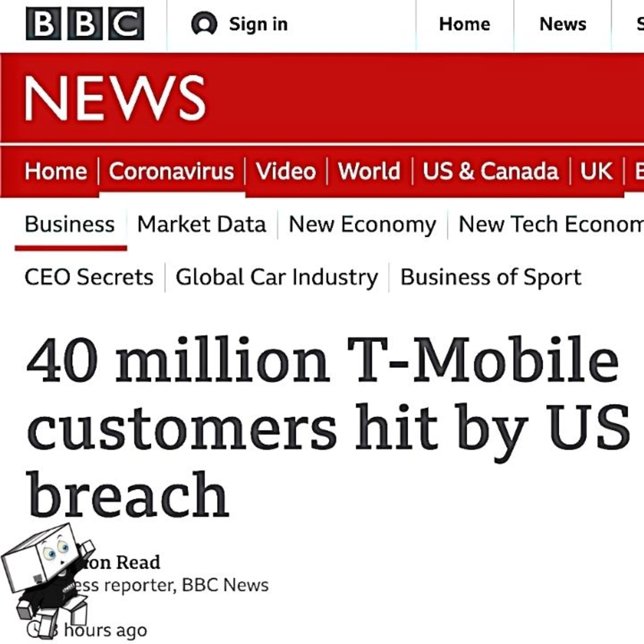The image size is (644, 644).
Task: Click the BBC logo blocks
Action: click(85, 24)
